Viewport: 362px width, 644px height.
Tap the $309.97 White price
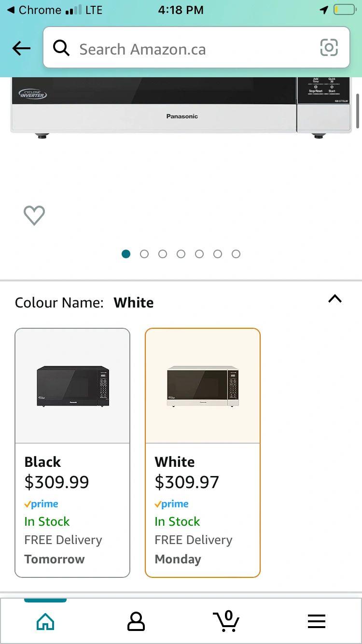(187, 482)
